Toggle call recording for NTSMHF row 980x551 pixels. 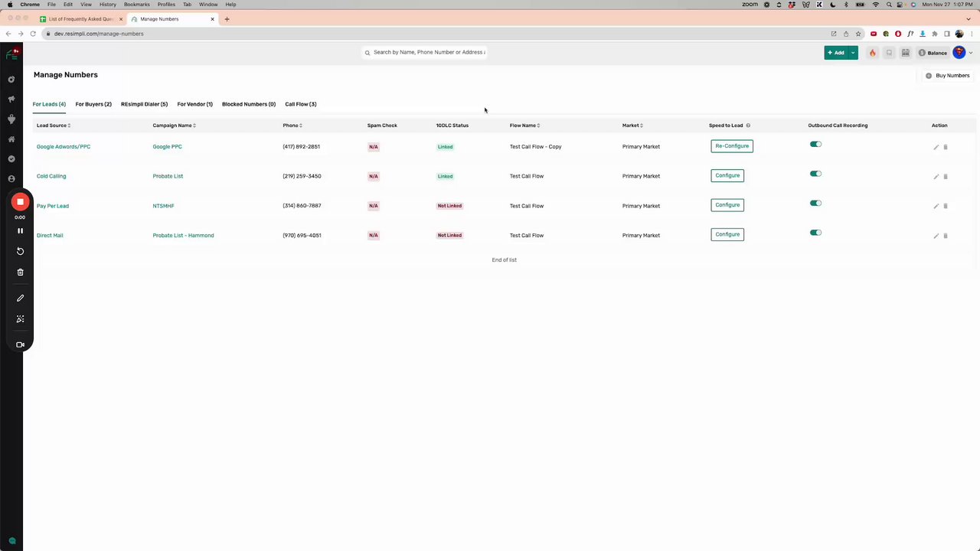[x=815, y=204]
